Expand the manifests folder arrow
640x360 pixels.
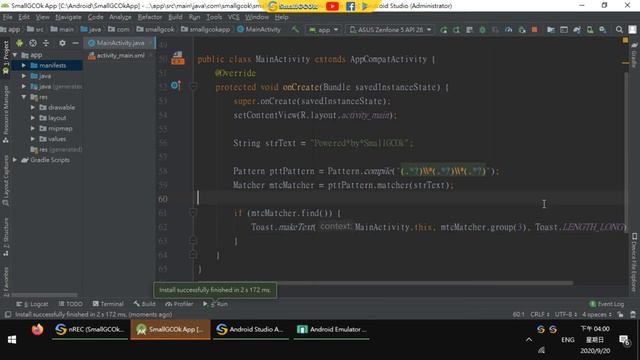(24, 65)
